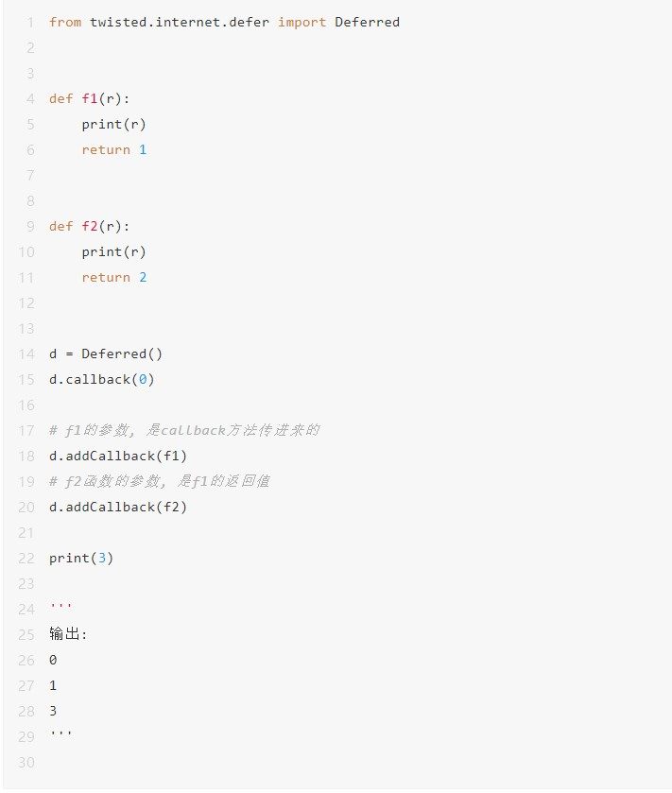The image size is (672, 793).
Task: Click the closing triple quote on line 29
Action: (60, 733)
